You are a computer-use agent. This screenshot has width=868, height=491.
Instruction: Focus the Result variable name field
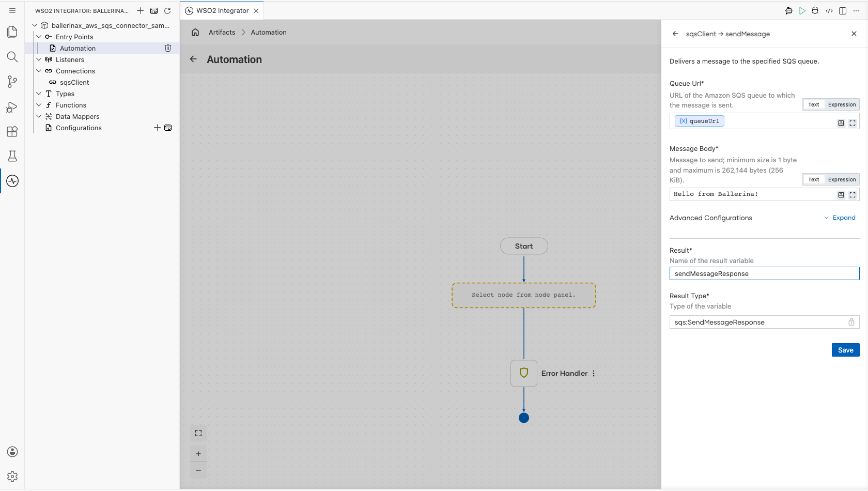(764, 273)
